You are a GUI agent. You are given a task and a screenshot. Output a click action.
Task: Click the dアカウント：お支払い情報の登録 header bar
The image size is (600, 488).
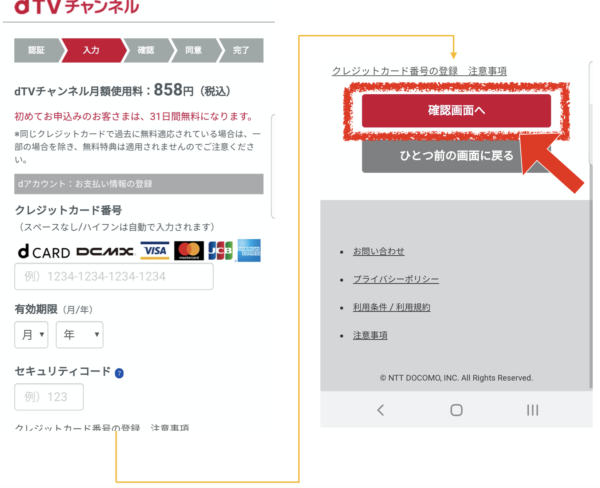[x=139, y=184]
